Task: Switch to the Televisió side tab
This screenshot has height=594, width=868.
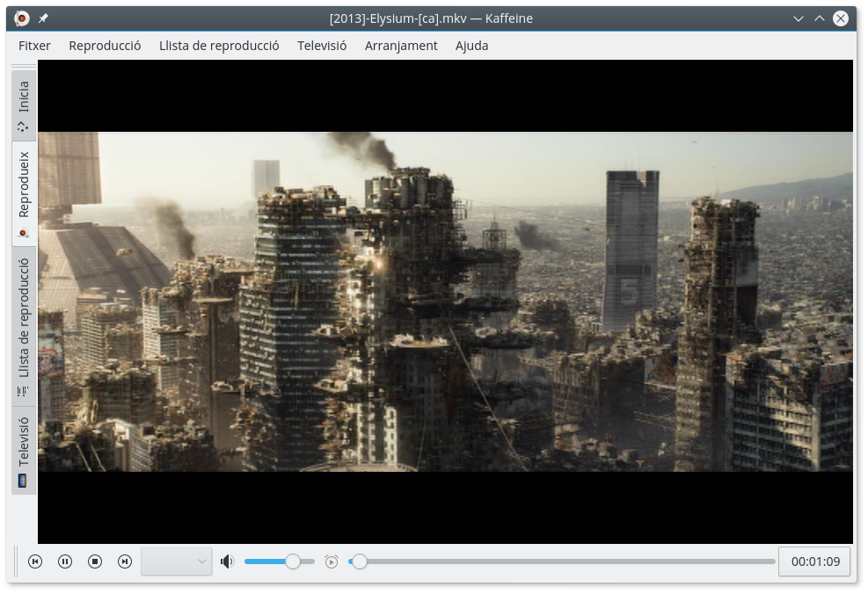Action: [24, 451]
